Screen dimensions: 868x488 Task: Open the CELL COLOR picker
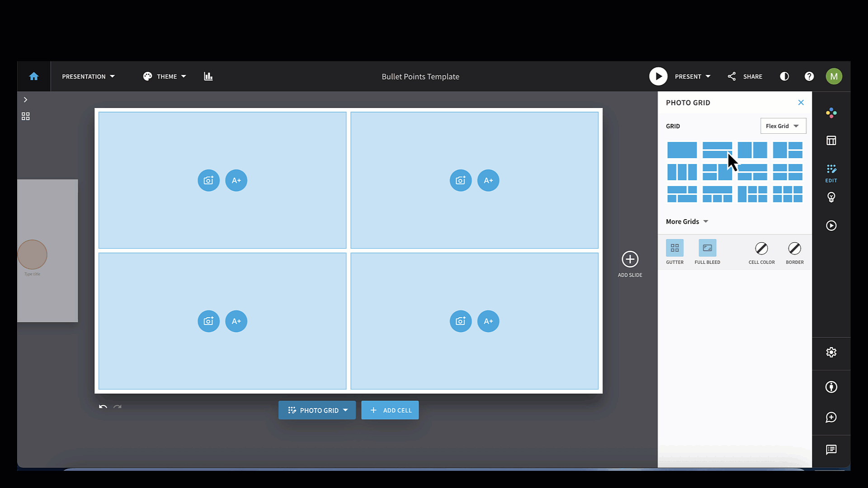tap(761, 248)
